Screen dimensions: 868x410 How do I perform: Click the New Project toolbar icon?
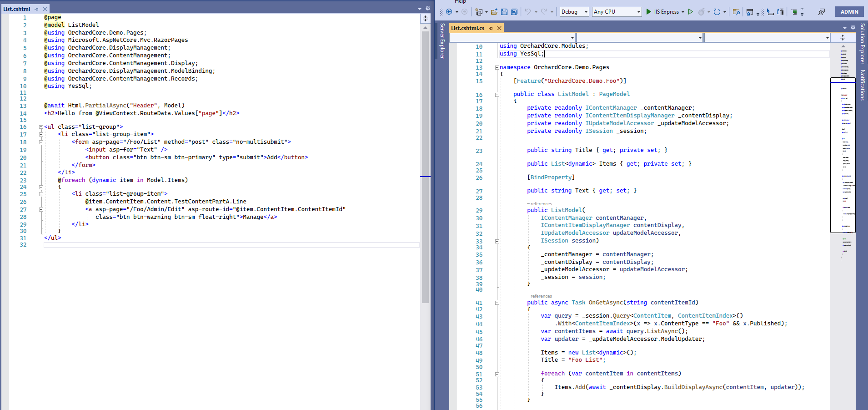tap(479, 12)
